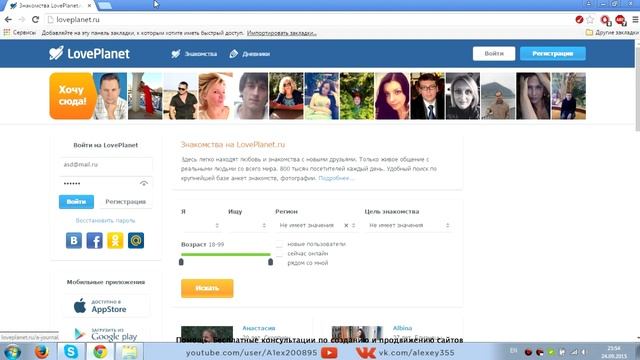The image size is (640, 360).
Task: Click the Google play download badge
Action: (106, 334)
